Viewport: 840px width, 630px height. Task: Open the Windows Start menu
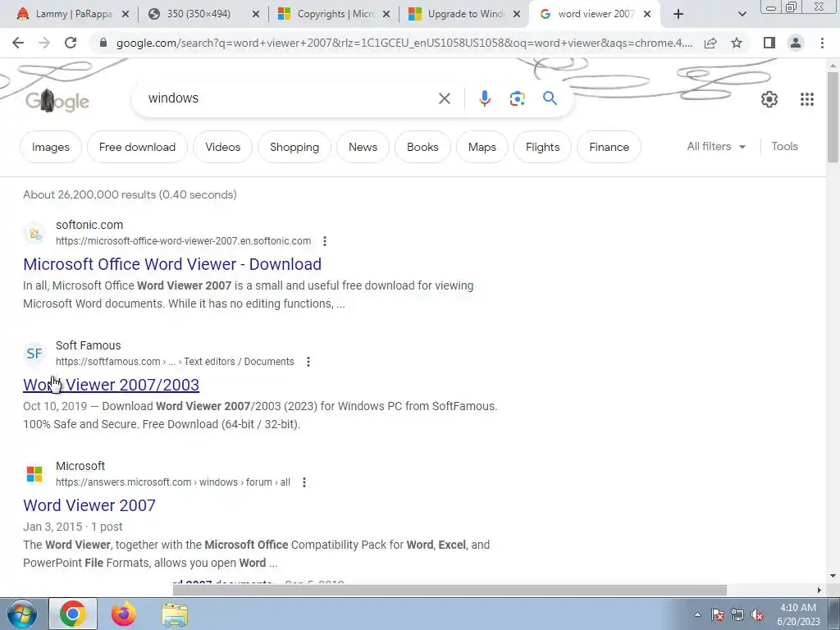21,614
